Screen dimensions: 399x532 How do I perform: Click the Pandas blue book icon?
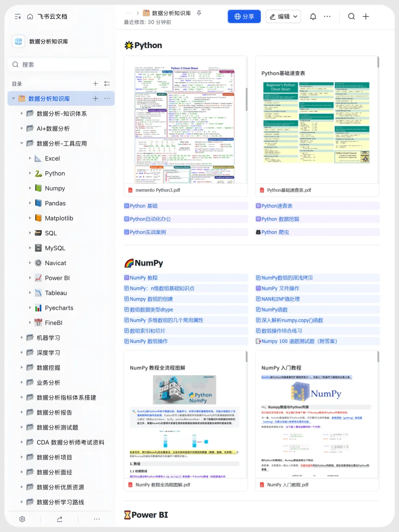[x=38, y=203]
